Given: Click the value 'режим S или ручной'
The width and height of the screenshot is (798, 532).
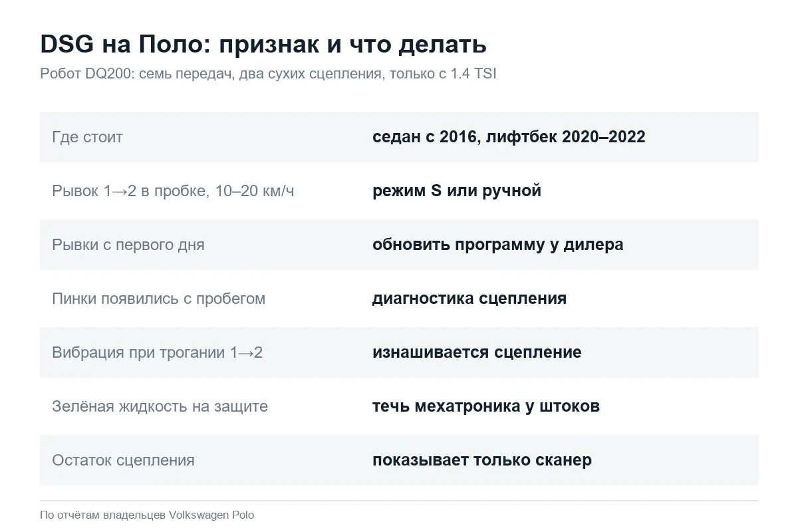Looking at the screenshot, I should 457,191.
